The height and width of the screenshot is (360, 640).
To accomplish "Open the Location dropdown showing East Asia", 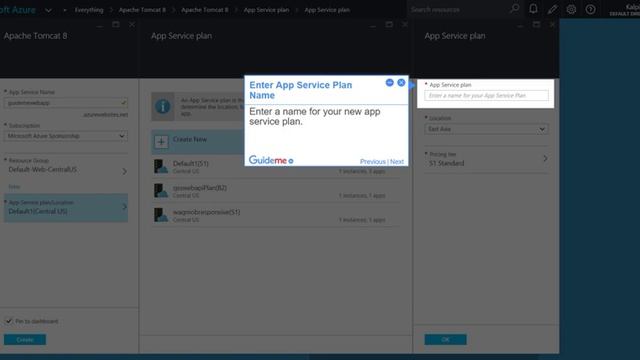I will click(486, 129).
